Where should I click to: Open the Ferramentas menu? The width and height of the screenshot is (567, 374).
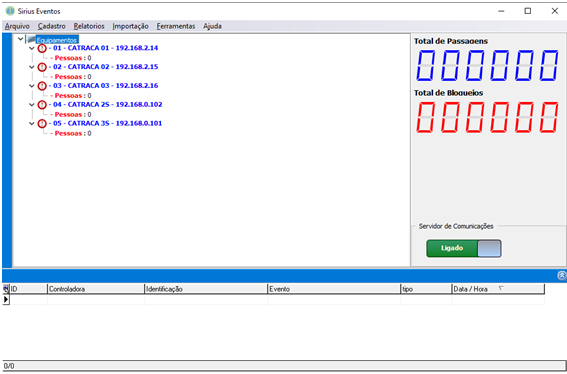click(176, 26)
